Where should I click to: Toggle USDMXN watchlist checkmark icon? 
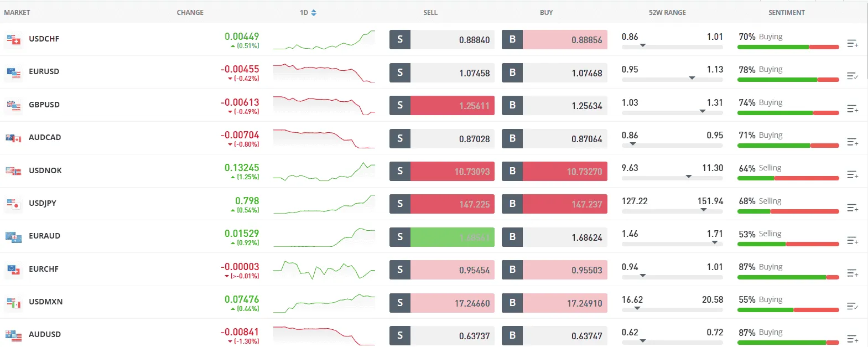click(x=853, y=306)
